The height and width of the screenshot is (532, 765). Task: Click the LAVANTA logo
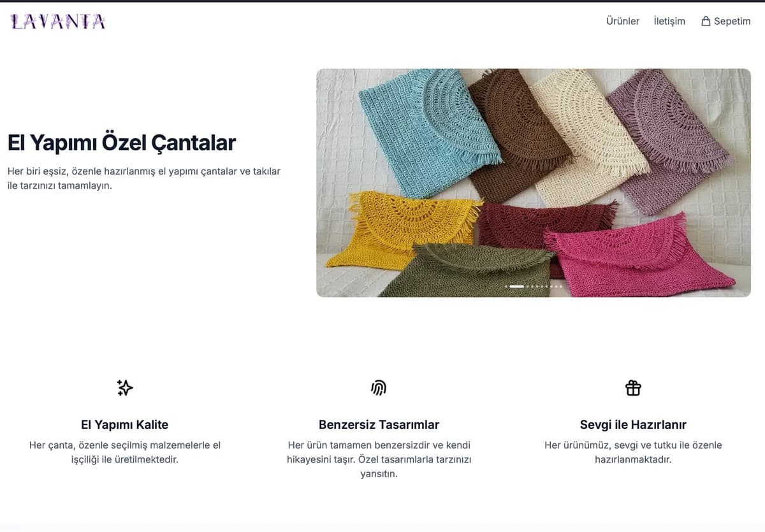click(x=58, y=22)
